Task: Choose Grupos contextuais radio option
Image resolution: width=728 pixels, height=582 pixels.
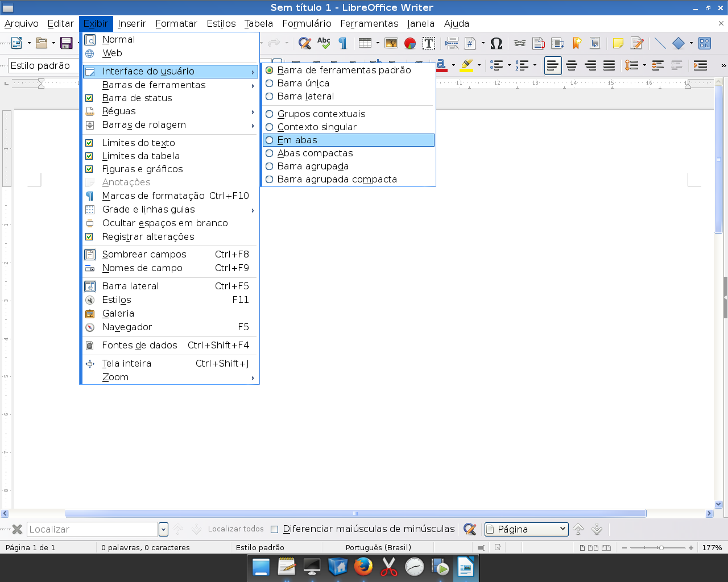Action: point(349,114)
